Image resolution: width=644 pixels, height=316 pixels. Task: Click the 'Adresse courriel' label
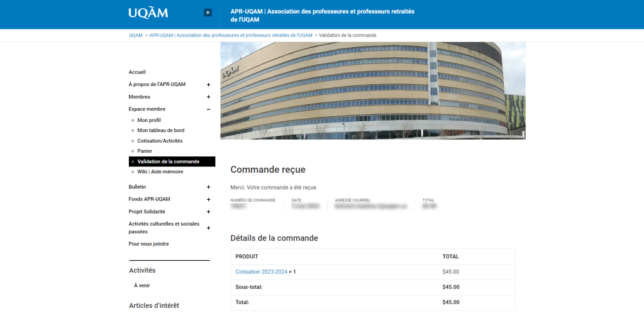point(353,200)
